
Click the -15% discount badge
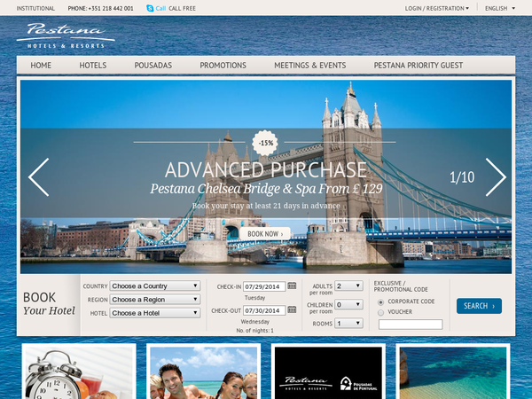pos(265,143)
